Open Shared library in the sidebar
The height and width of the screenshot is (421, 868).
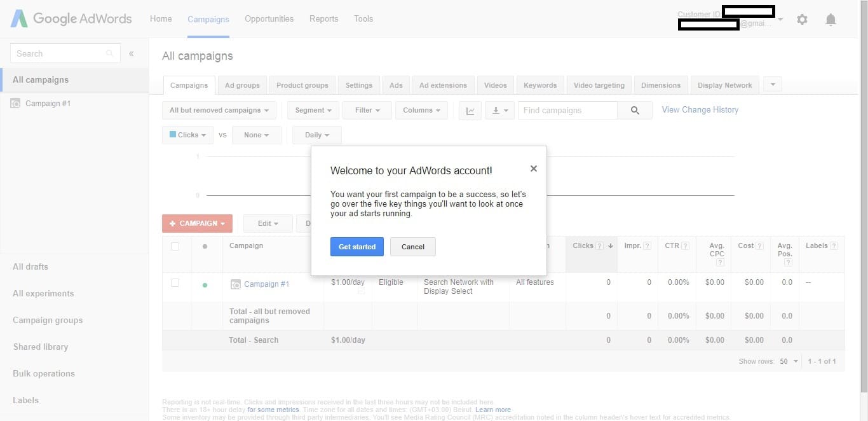coord(41,347)
